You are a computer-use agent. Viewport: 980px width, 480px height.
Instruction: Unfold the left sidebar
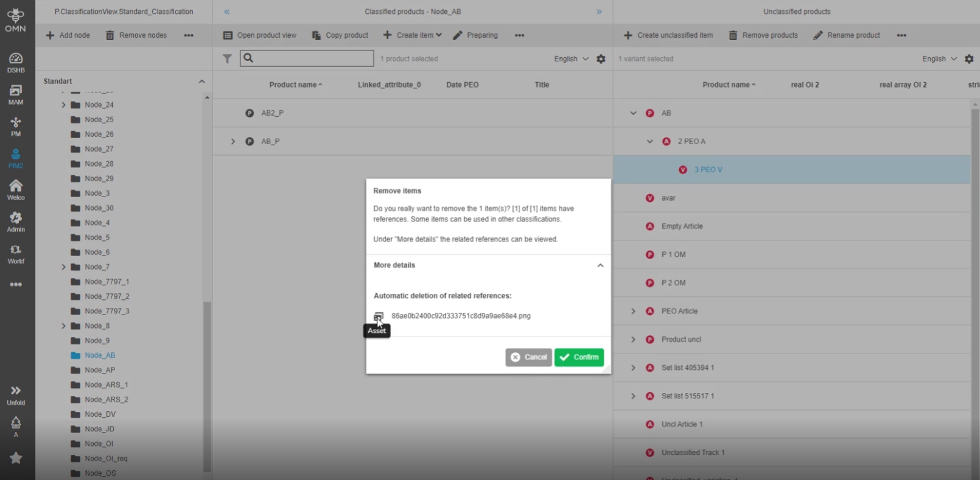click(x=16, y=395)
